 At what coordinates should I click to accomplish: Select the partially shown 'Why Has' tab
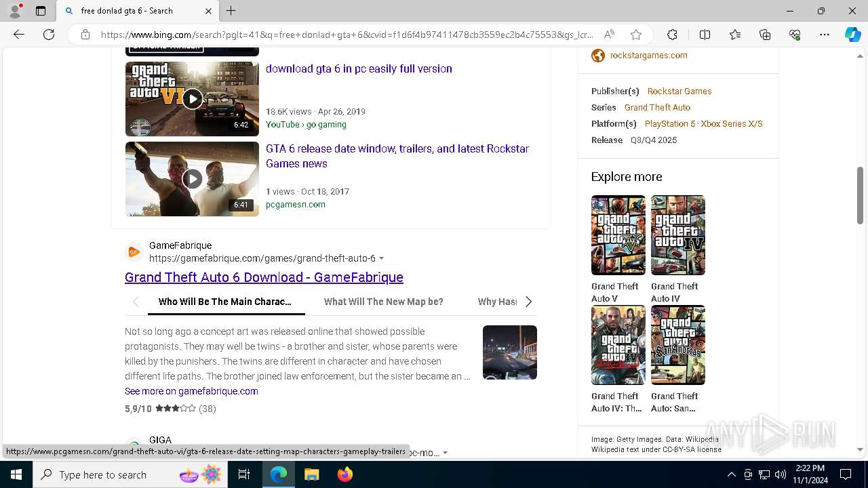coord(498,302)
